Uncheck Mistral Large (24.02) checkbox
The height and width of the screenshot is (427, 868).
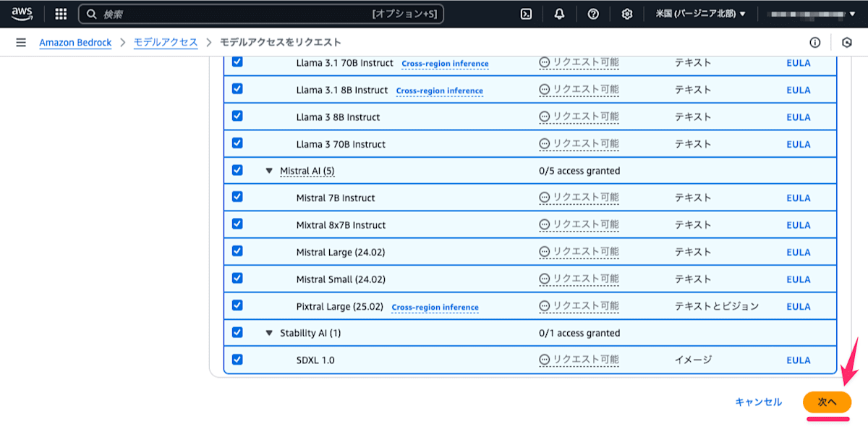click(x=237, y=251)
